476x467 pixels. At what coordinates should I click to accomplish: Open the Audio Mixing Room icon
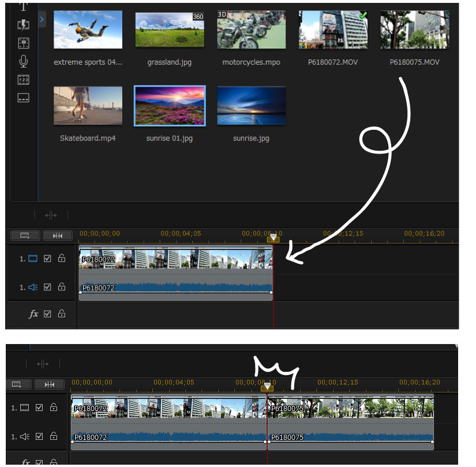(x=23, y=43)
